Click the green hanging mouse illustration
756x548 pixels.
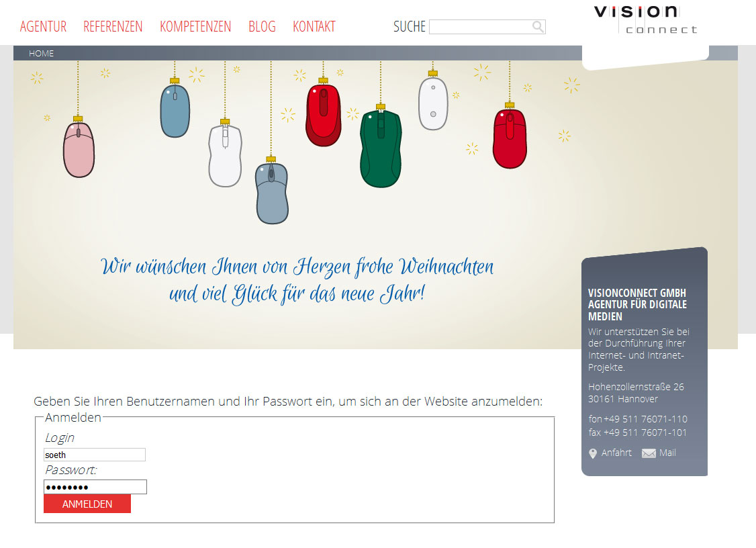click(x=381, y=147)
